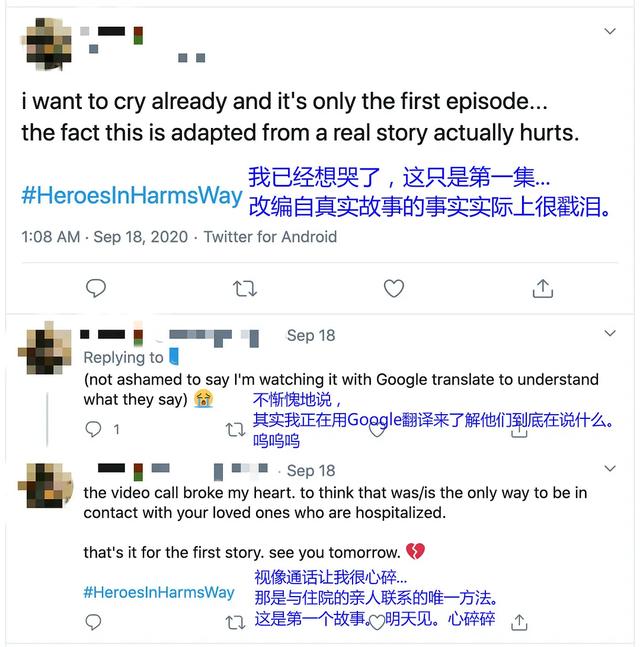Retweet the Google translate tweet

(236, 430)
